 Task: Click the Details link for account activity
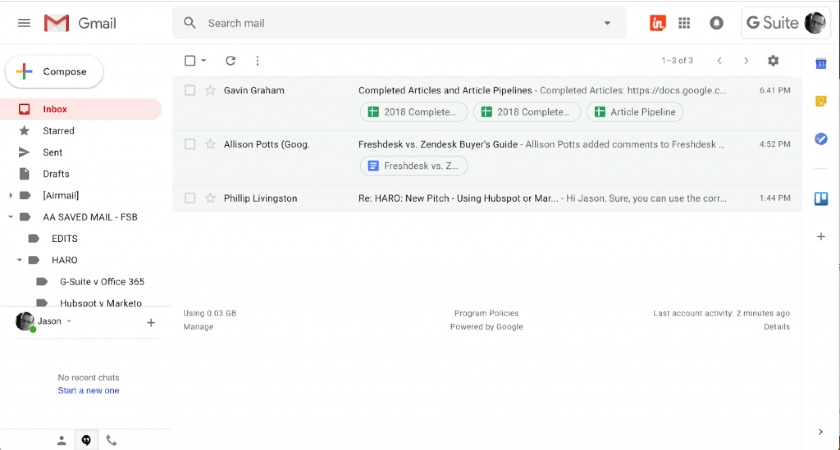click(777, 327)
